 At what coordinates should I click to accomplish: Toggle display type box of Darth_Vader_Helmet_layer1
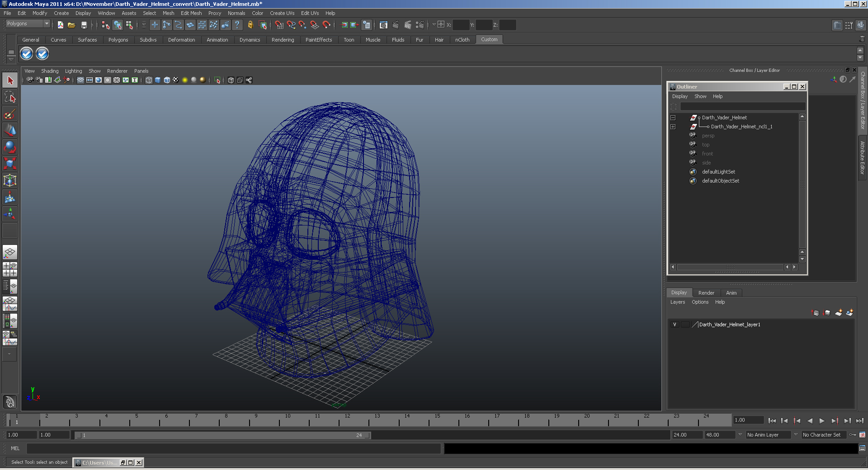(x=685, y=324)
